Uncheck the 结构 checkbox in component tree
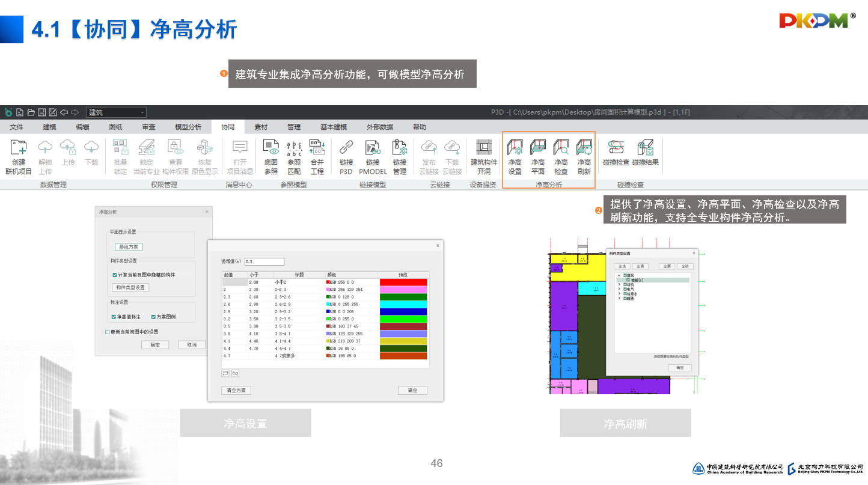 pyautogui.click(x=626, y=285)
